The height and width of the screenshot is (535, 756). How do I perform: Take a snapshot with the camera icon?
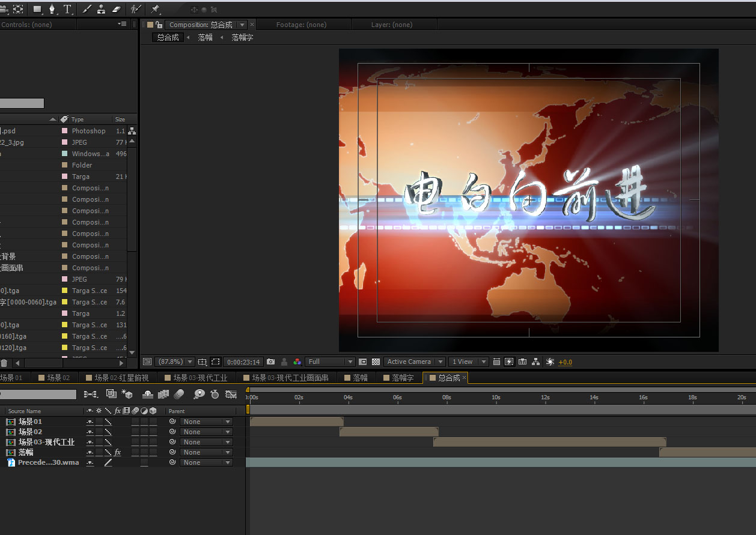pyautogui.click(x=271, y=362)
